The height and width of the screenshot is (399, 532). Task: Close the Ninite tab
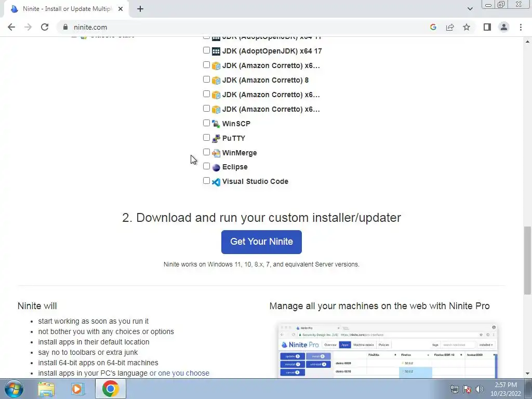(x=121, y=9)
